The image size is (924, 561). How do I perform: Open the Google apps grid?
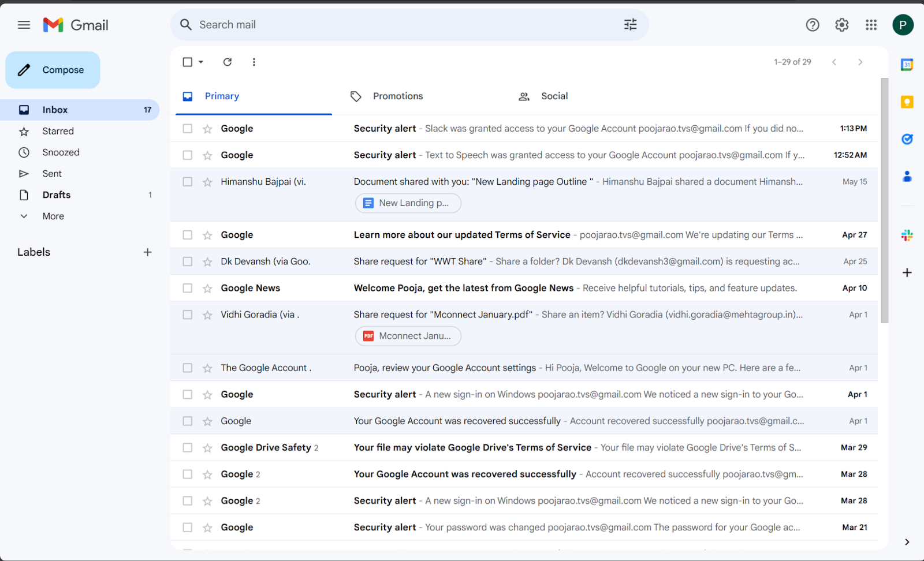tap(871, 25)
